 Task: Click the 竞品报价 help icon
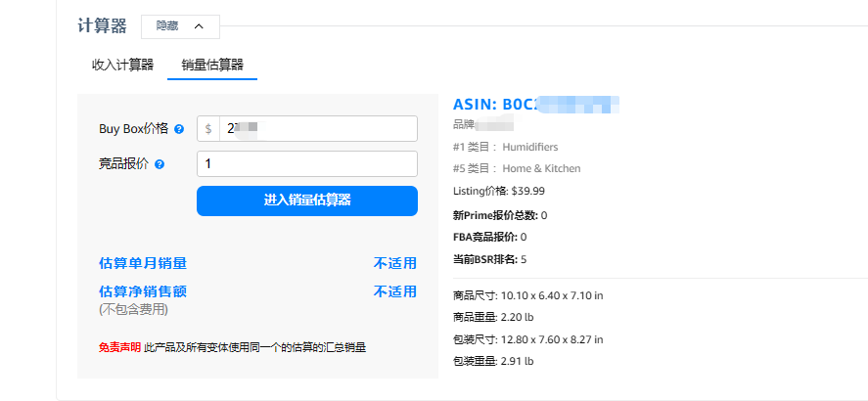click(159, 164)
